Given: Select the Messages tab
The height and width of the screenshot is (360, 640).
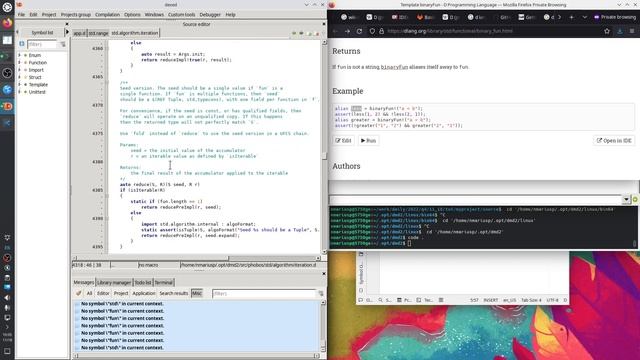Looking at the screenshot, I should tap(84, 282).
